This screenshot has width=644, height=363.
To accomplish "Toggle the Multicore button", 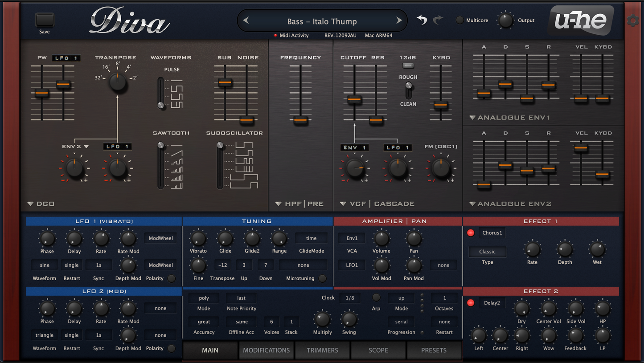I will coord(460,20).
